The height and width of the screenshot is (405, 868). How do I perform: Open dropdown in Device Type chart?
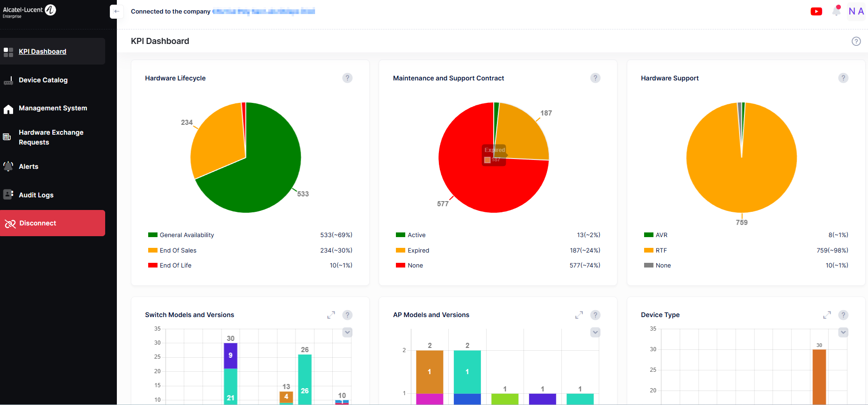click(843, 333)
